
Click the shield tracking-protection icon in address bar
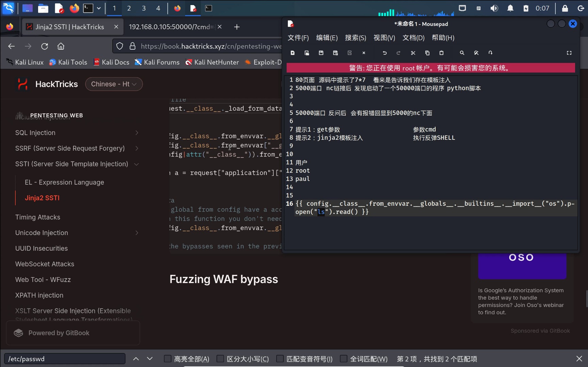(x=120, y=46)
